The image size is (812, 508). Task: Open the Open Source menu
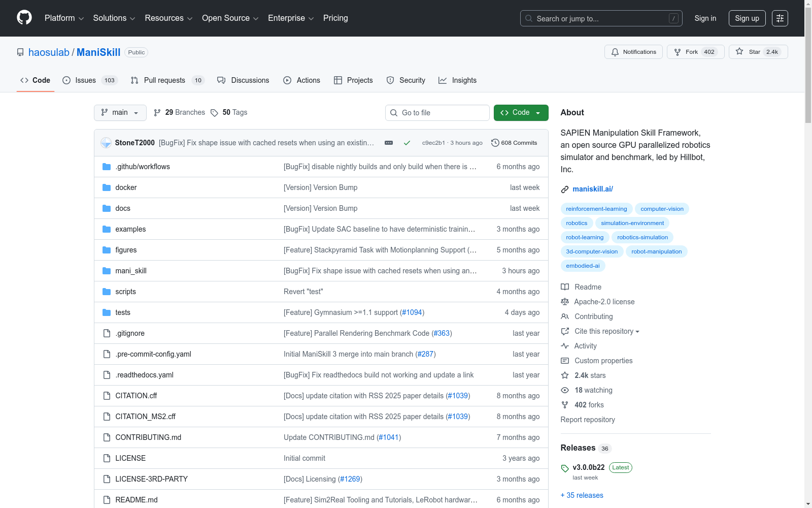pyautogui.click(x=230, y=18)
